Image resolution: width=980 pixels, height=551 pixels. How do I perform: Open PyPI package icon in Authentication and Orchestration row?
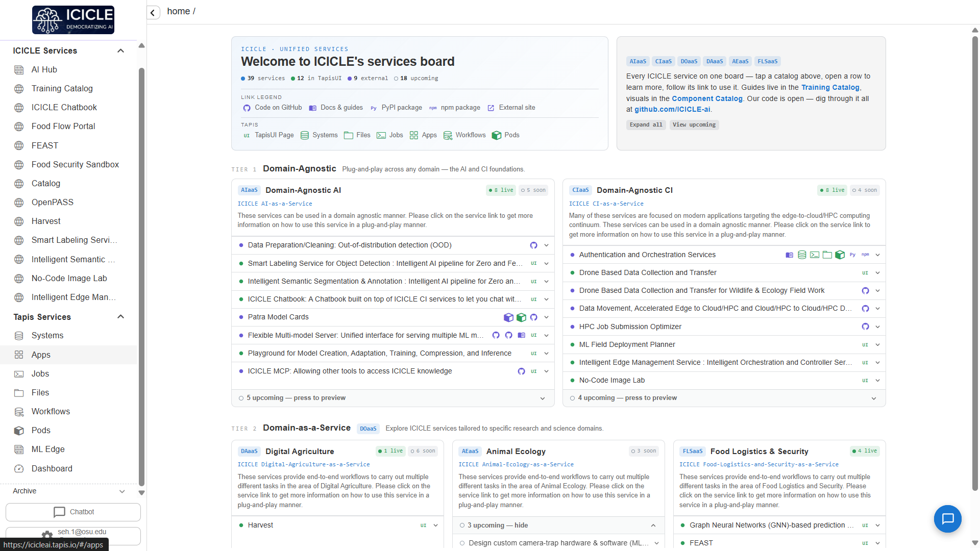tap(852, 255)
